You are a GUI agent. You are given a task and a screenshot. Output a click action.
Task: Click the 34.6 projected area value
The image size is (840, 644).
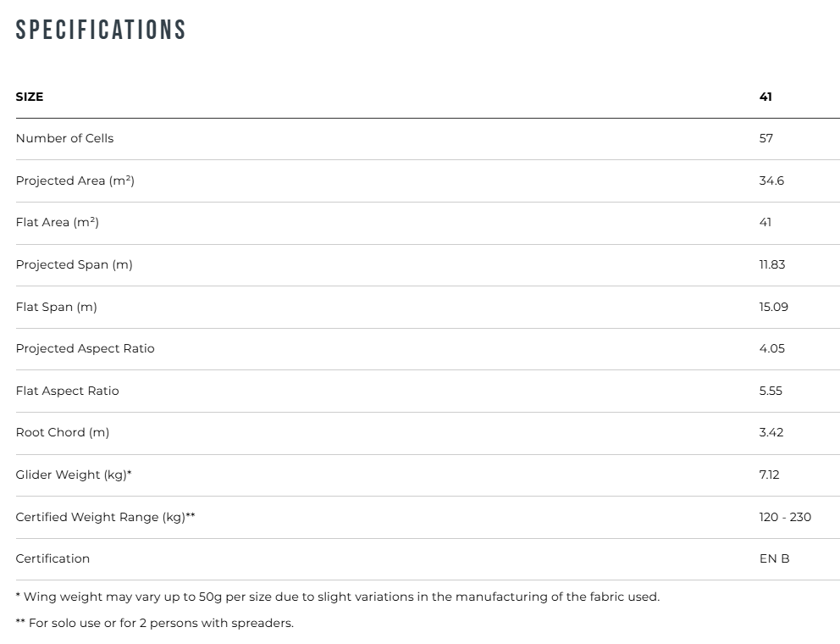pos(771,180)
